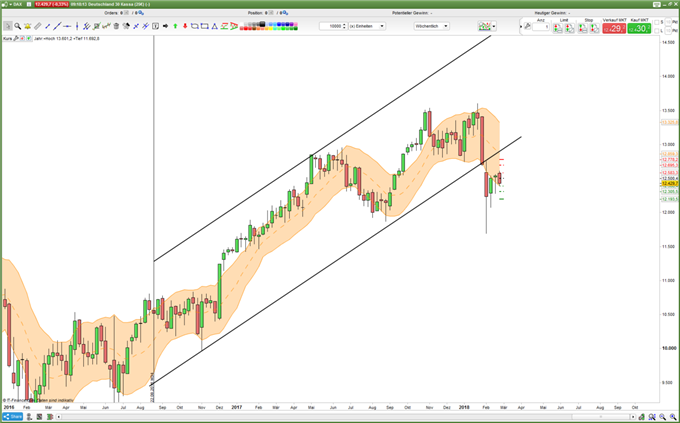Click the second Limit order icon
Viewport: 680px width, 423px height.
click(x=569, y=28)
